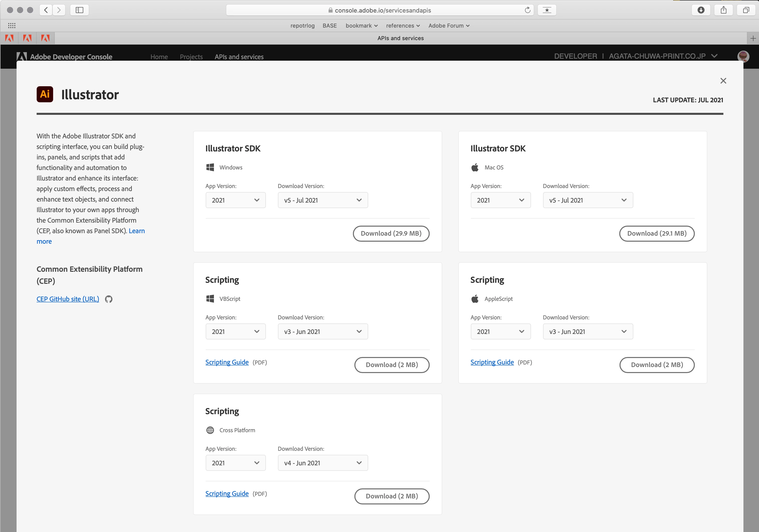Download Windows Illustrator SDK 29.9 MB

click(x=391, y=234)
